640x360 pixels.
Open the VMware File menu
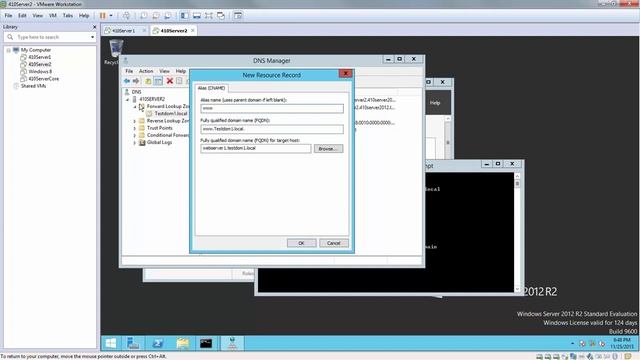[x=8, y=16]
